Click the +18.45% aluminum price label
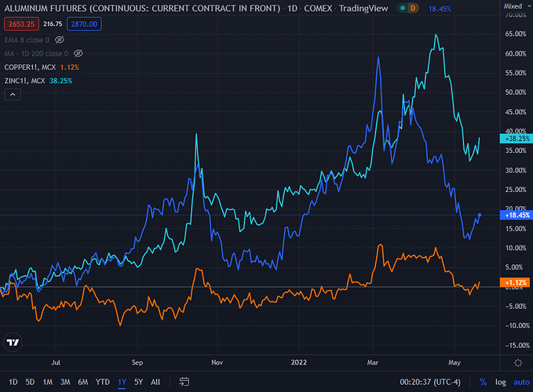 click(515, 215)
